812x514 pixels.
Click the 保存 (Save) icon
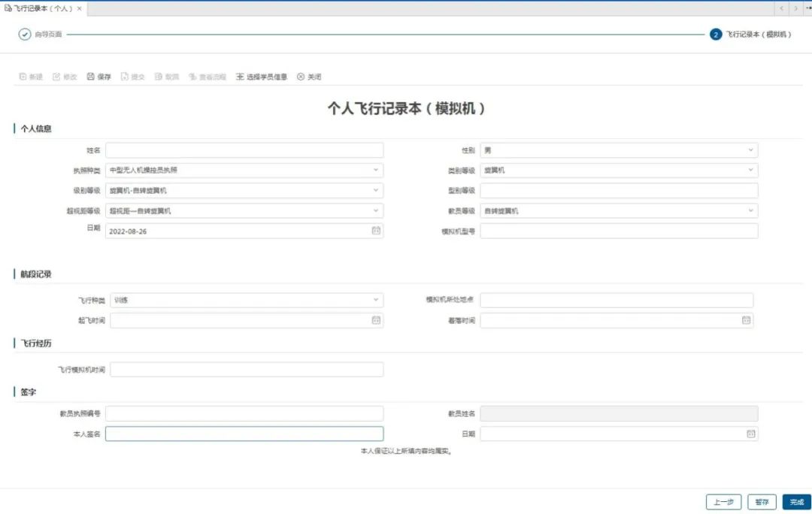coord(98,76)
